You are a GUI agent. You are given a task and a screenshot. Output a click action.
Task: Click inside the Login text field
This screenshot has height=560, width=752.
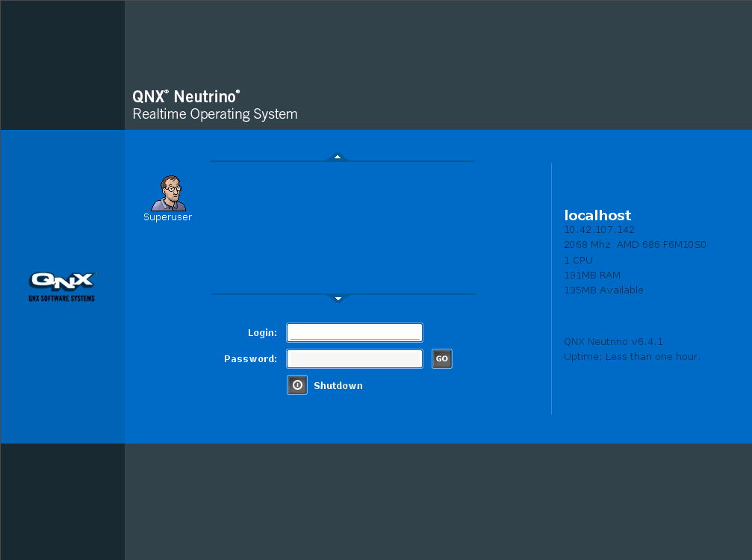pyautogui.click(x=355, y=333)
